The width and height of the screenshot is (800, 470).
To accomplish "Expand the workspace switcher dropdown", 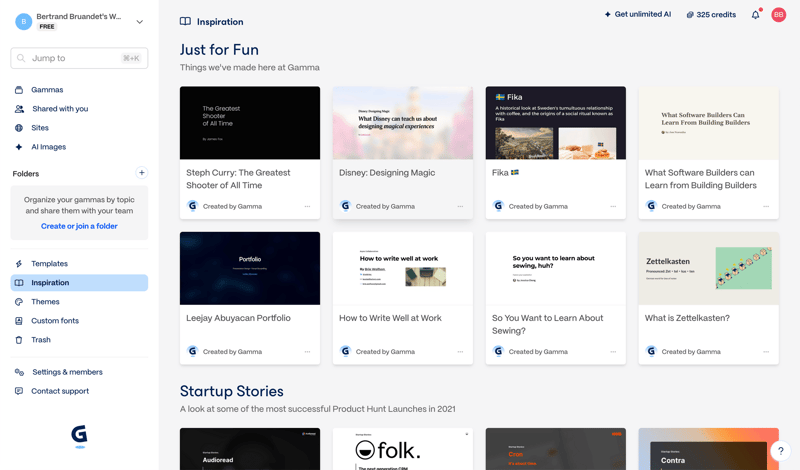I will (139, 21).
